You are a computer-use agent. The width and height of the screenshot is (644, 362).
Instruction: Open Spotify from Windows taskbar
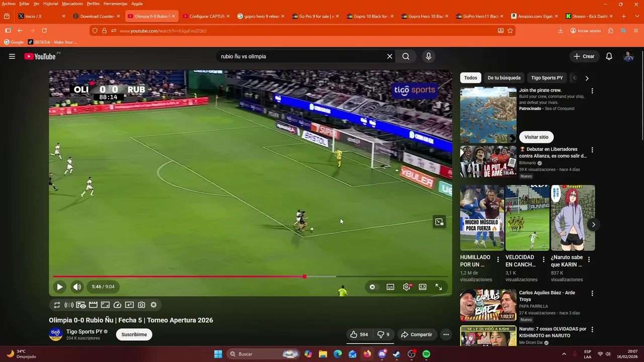426,354
